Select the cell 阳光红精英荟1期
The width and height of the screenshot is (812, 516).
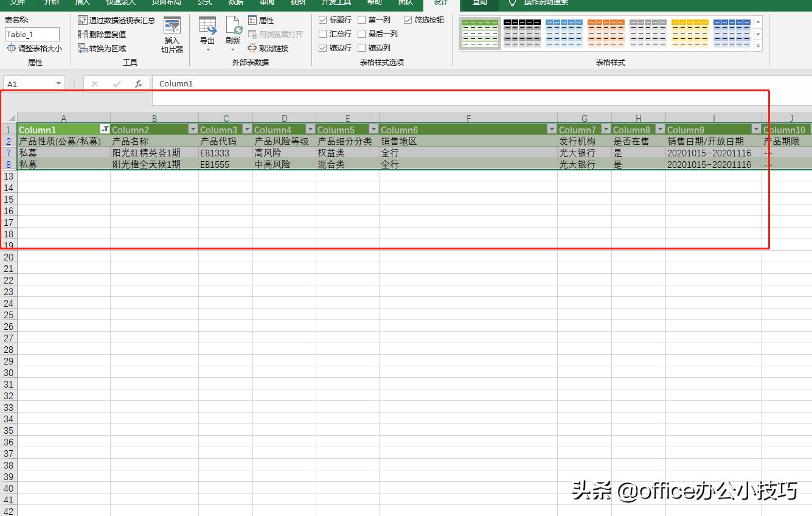[154, 153]
